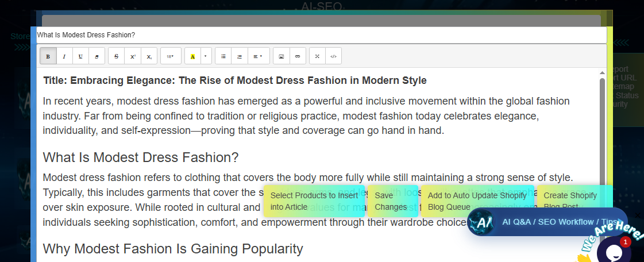
Task: Expand the paragraph alignment dropdown
Action: tap(258, 56)
